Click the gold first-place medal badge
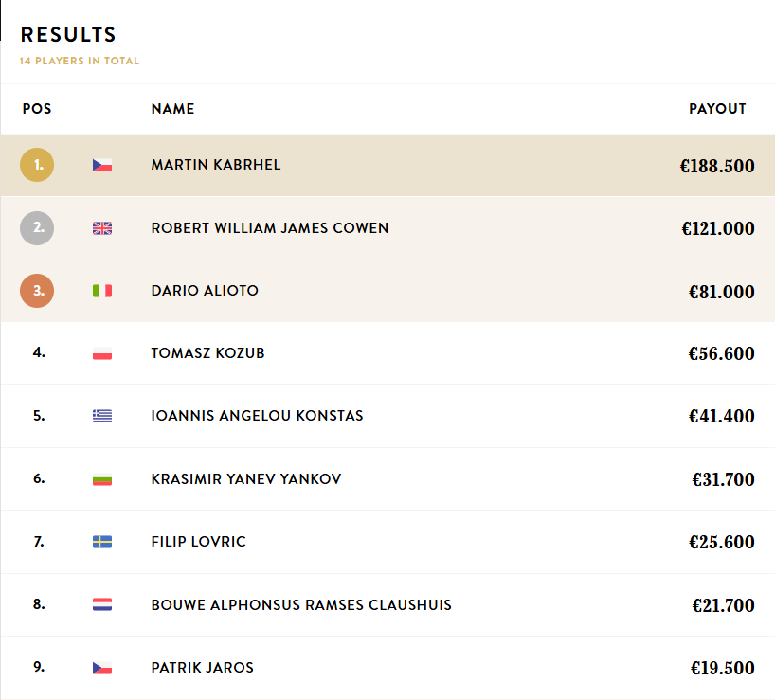The image size is (775, 700). pyautogui.click(x=38, y=165)
